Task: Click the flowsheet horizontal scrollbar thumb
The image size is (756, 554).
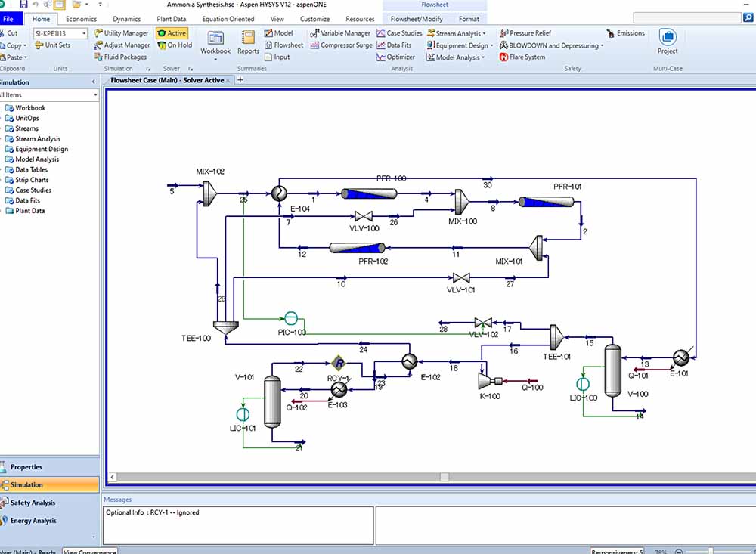Action: pos(445,477)
